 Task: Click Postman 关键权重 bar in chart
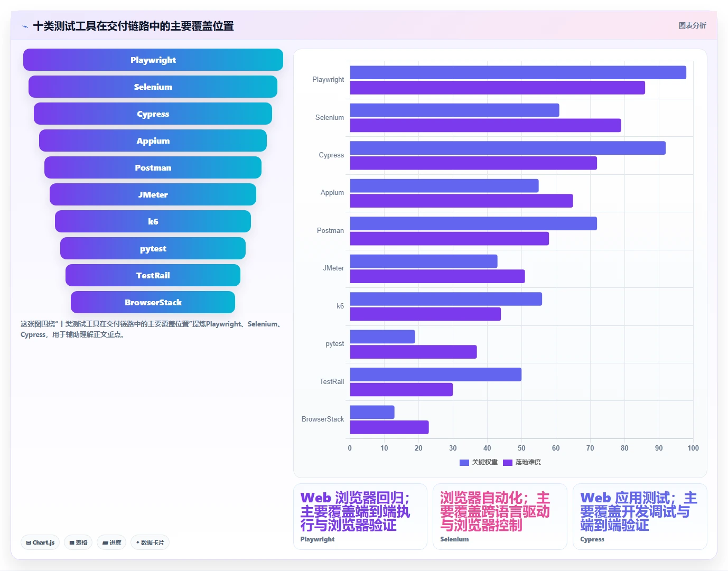473,223
